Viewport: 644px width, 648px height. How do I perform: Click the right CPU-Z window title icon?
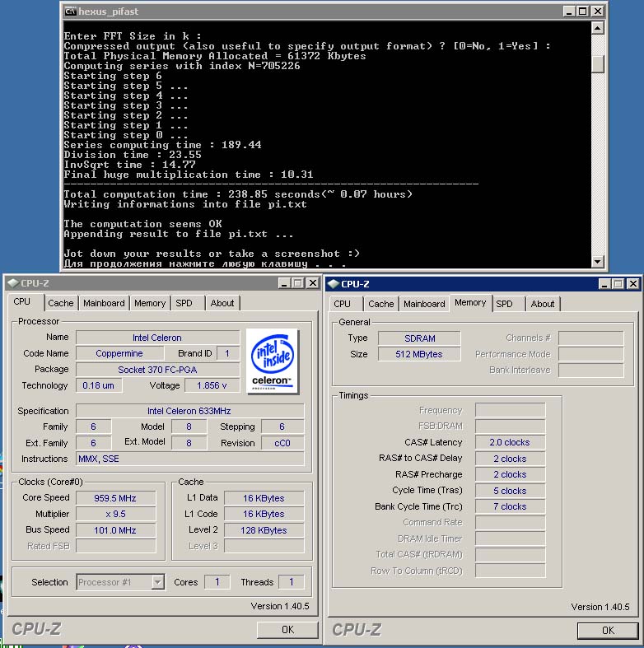coord(334,284)
